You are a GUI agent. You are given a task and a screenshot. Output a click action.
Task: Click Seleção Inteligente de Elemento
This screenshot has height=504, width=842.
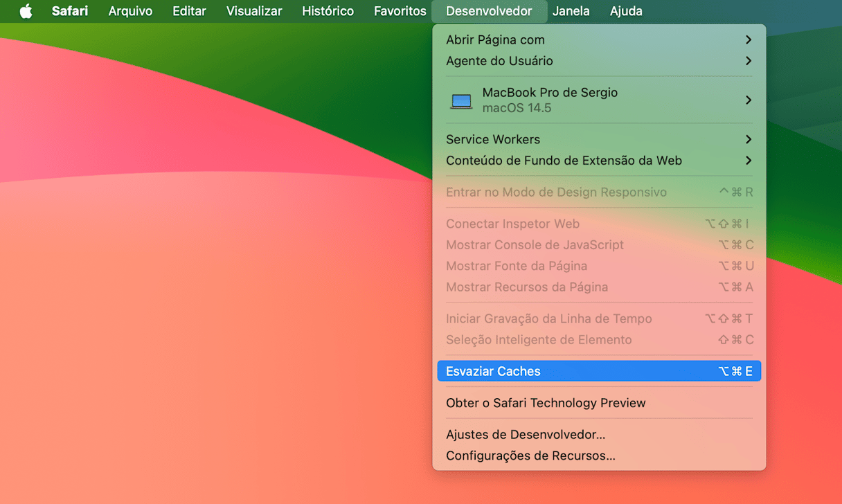(599, 340)
